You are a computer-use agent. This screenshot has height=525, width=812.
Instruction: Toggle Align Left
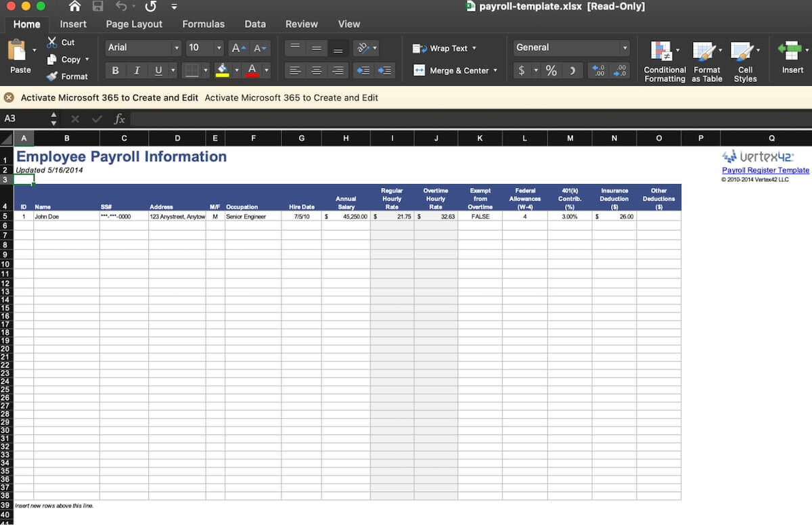(x=294, y=70)
